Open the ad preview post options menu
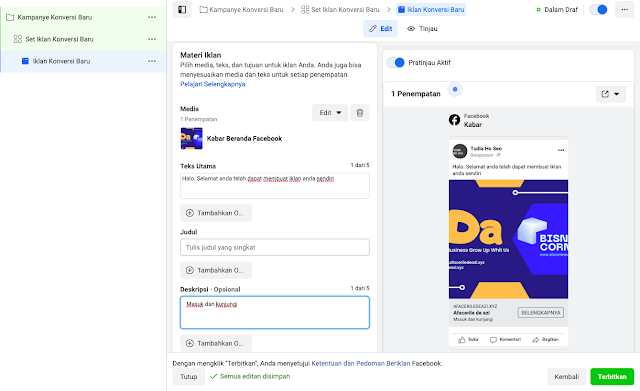Screen dimensions: 640x391 pyautogui.click(x=561, y=150)
